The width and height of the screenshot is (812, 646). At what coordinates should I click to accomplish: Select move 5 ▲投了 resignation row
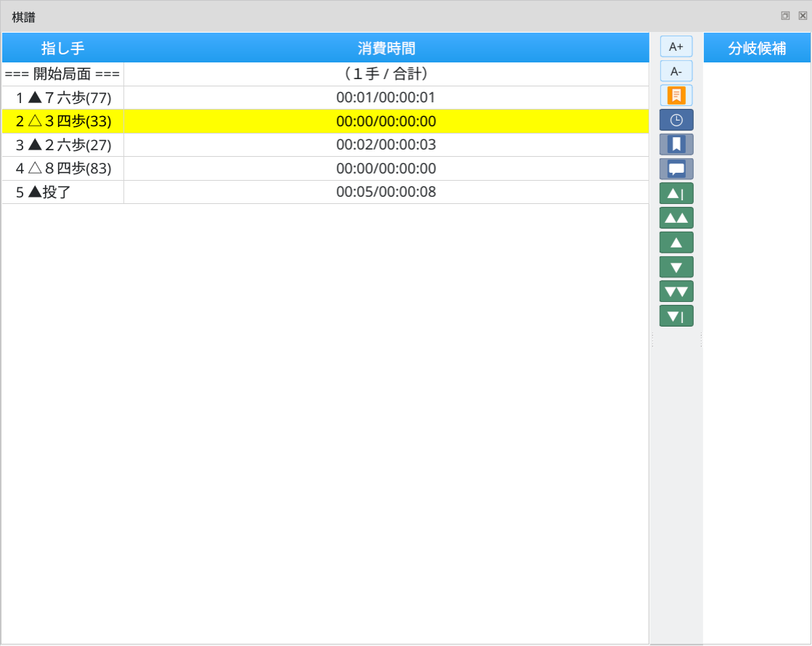point(63,192)
